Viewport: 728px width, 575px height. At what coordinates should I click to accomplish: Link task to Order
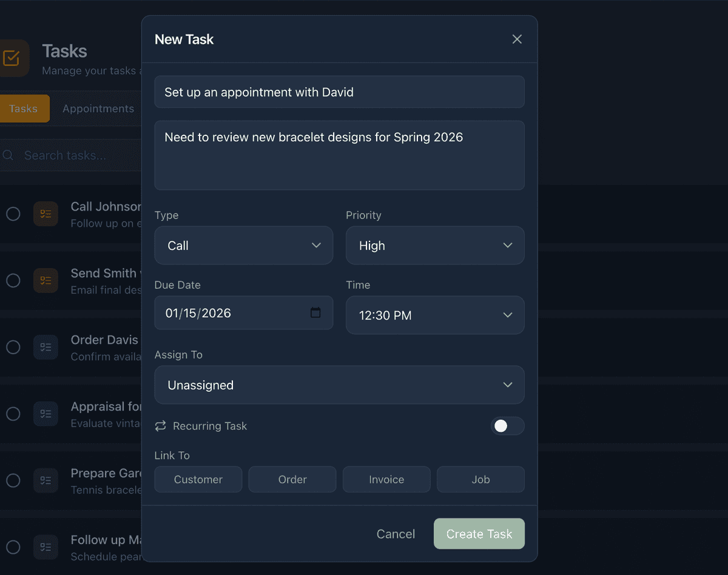[292, 479]
